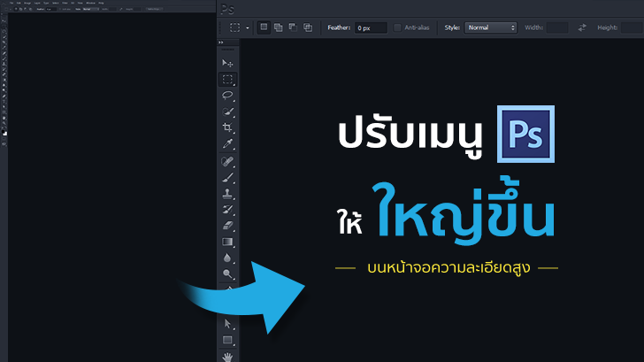Click the Width input field
This screenshot has width=644, height=362.
pos(557,27)
